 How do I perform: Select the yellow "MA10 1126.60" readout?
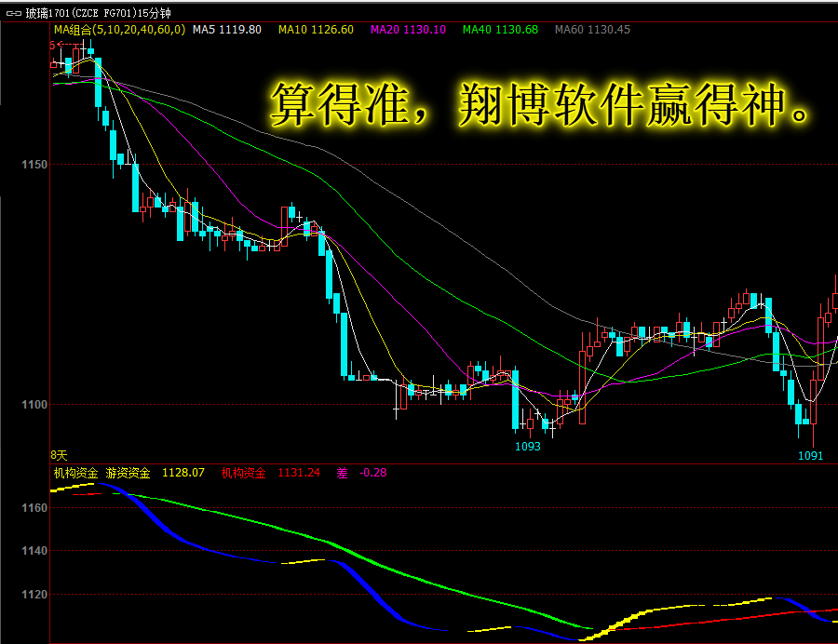(316, 30)
